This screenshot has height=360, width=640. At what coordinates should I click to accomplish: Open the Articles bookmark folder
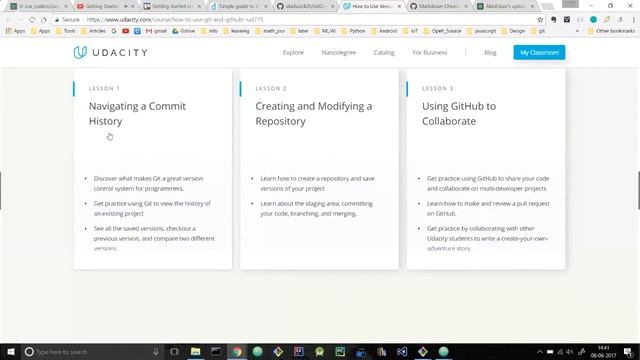[x=93, y=31]
